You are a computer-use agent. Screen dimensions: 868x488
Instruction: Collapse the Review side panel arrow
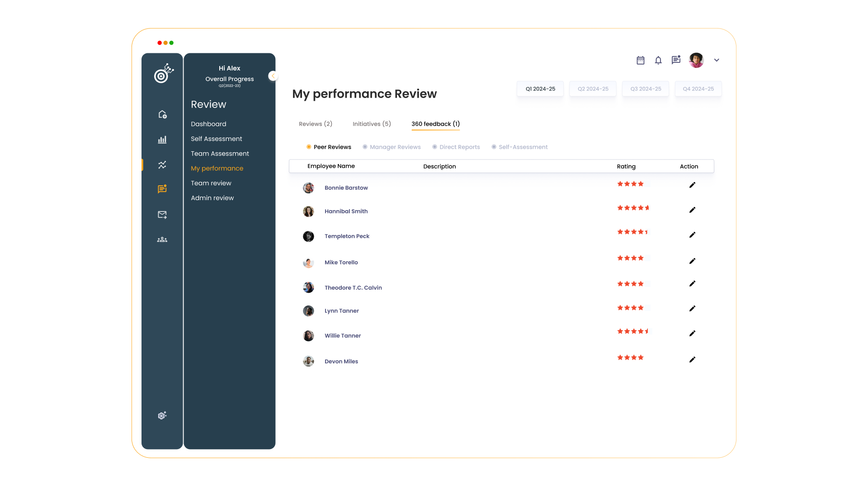pyautogui.click(x=273, y=76)
